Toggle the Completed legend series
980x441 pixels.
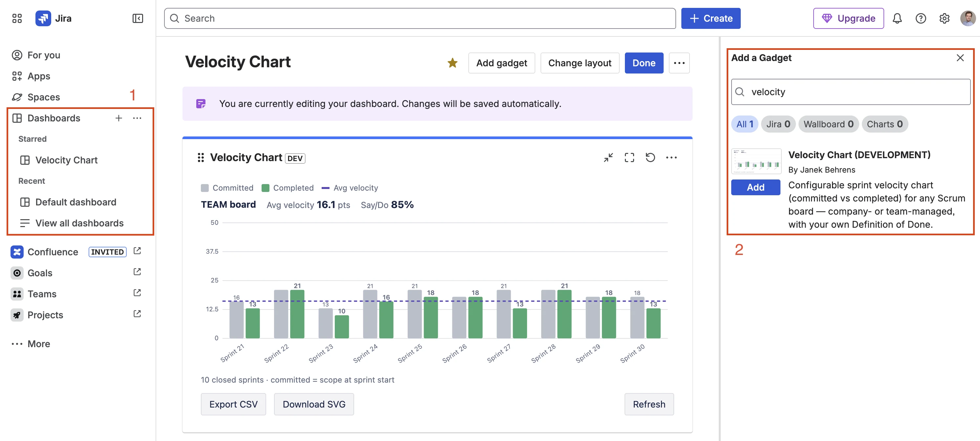pos(288,188)
